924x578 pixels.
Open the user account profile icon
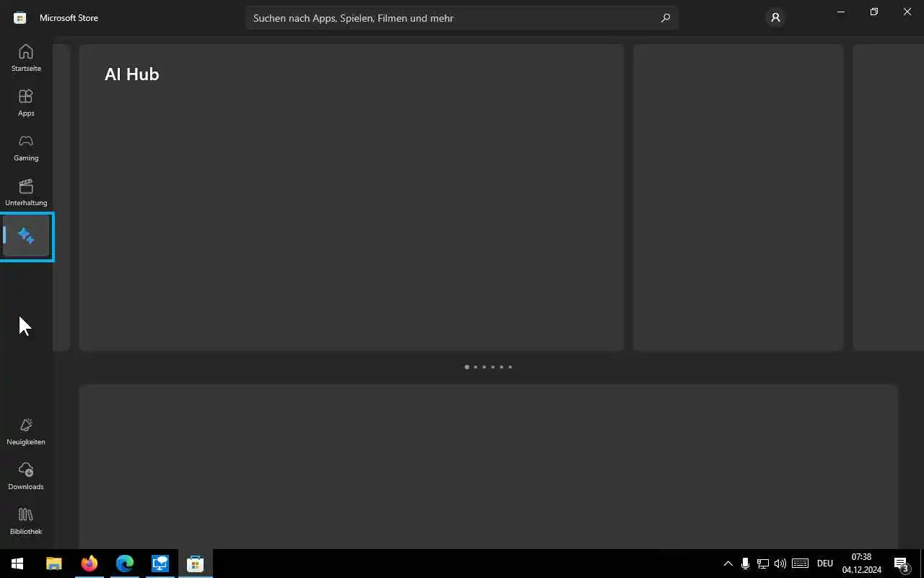(775, 17)
